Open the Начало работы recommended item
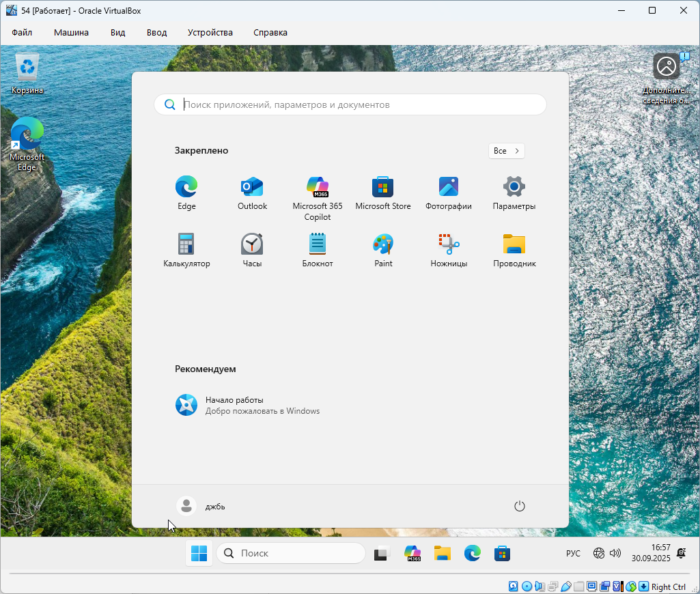Viewport: 700px width, 594px height. click(x=247, y=405)
